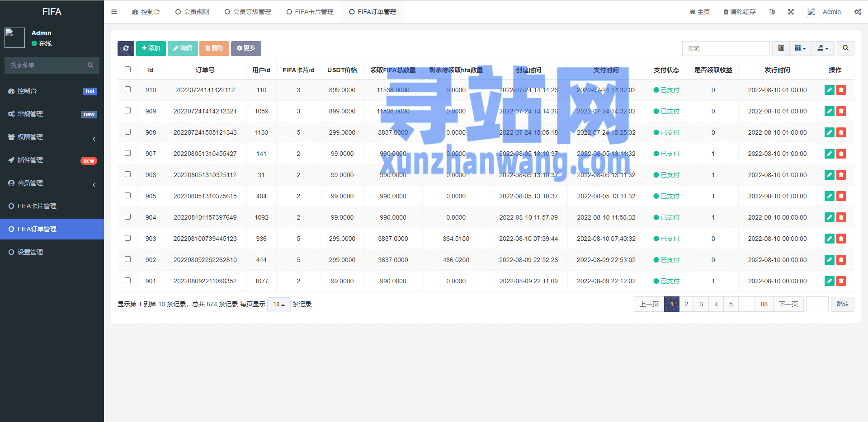868x422 pixels.
Task: Open 插件管理 in the sidebar
Action: [52, 160]
